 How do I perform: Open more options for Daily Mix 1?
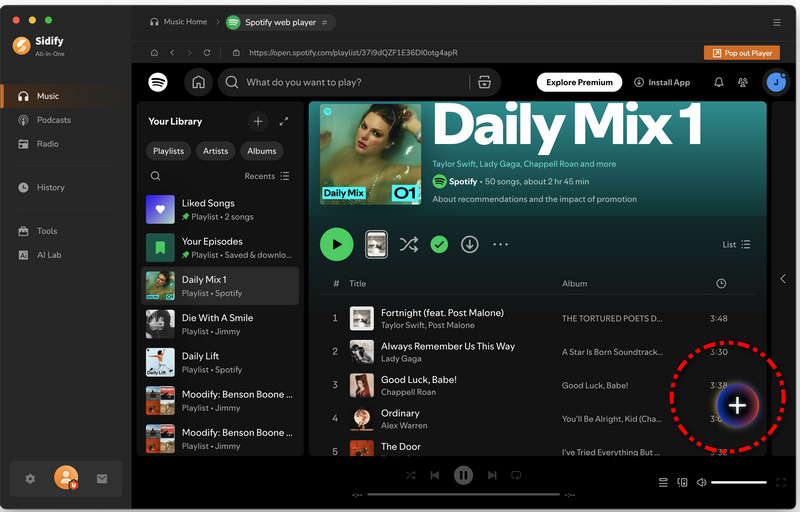click(x=501, y=244)
